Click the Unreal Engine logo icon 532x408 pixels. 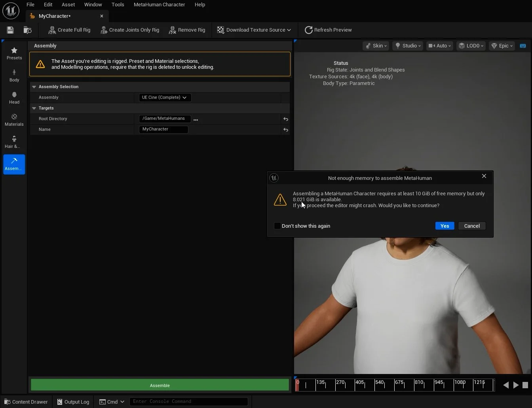click(11, 11)
